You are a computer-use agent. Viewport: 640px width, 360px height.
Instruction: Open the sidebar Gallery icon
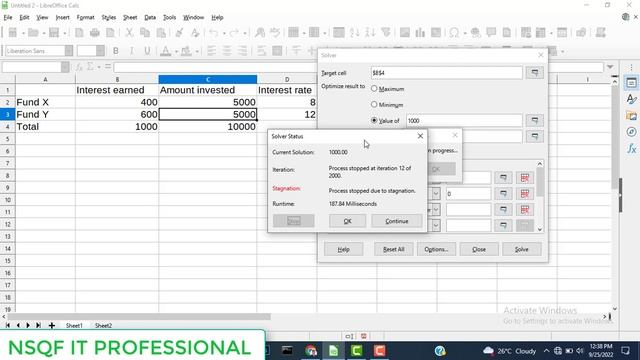(x=631, y=116)
